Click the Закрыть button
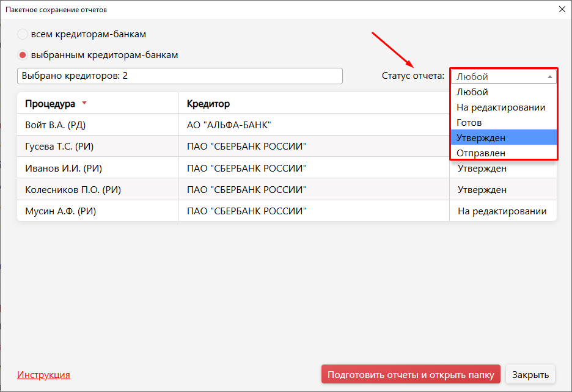Screen dimensions: 572x392 pyautogui.click(x=530, y=374)
